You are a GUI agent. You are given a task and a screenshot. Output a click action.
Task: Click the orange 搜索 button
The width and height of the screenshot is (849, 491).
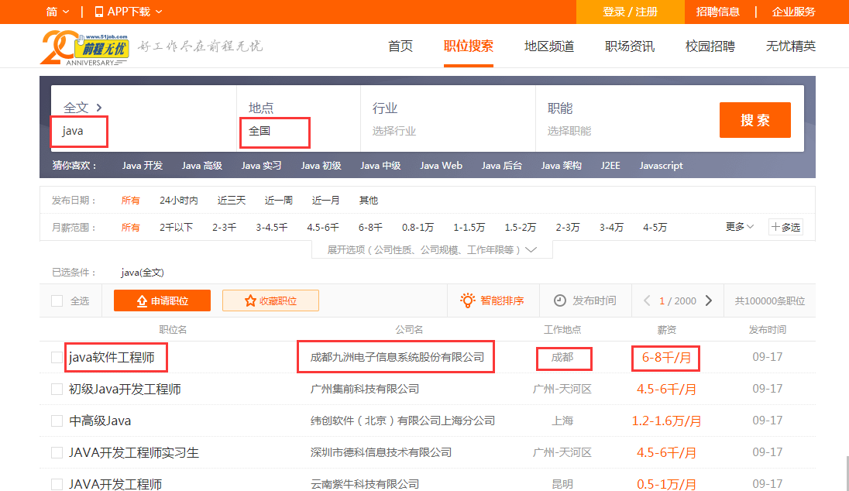pyautogui.click(x=755, y=120)
